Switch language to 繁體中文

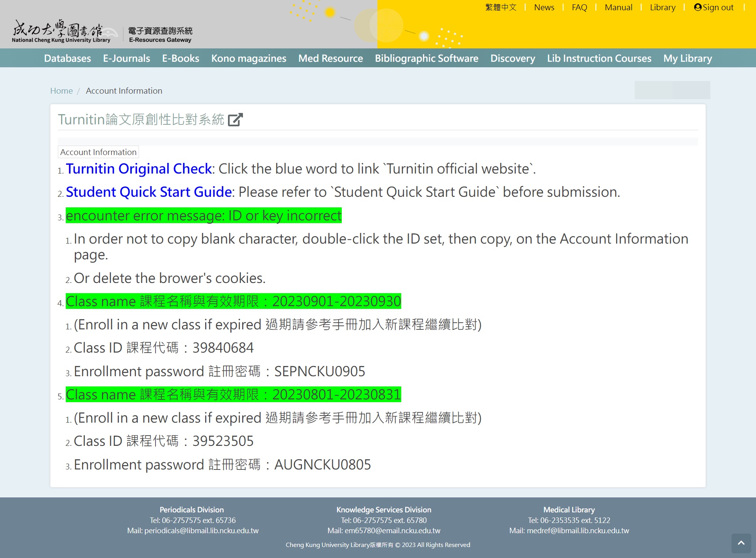point(501,7)
